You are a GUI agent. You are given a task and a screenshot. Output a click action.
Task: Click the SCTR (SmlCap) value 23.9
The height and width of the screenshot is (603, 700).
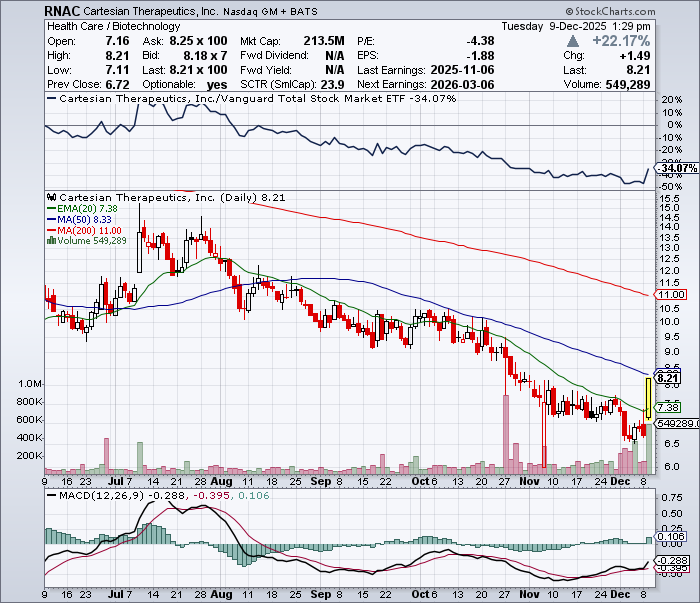point(333,84)
